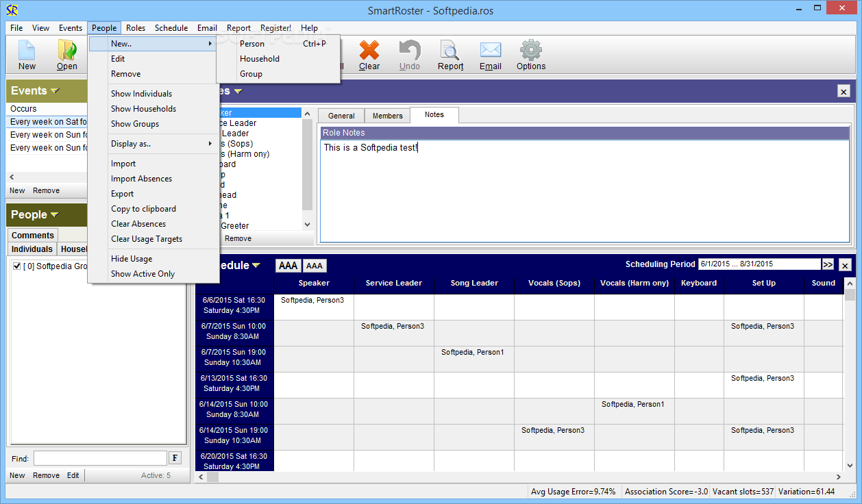Switch to the Individuals tab in People
This screenshot has width=862, height=504.
(32, 249)
